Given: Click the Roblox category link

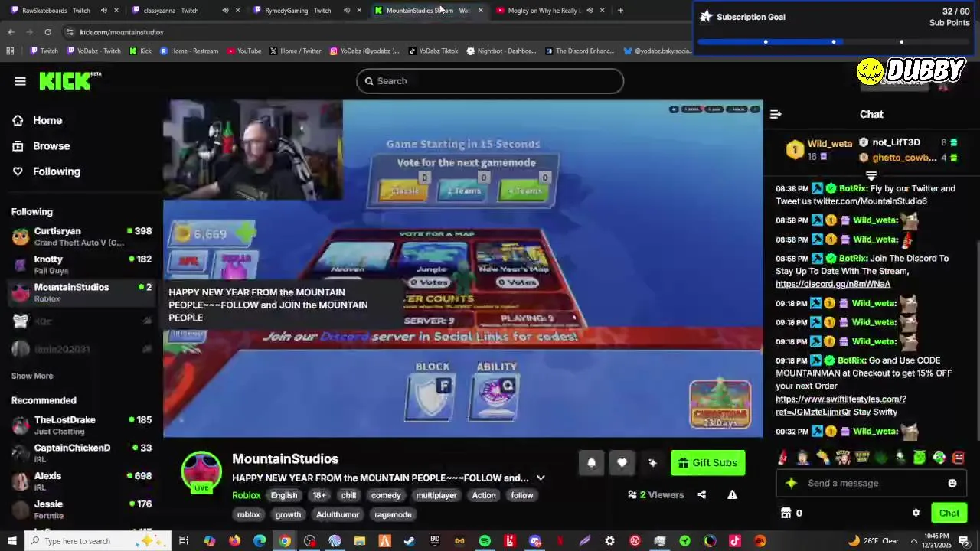Looking at the screenshot, I should (x=247, y=495).
